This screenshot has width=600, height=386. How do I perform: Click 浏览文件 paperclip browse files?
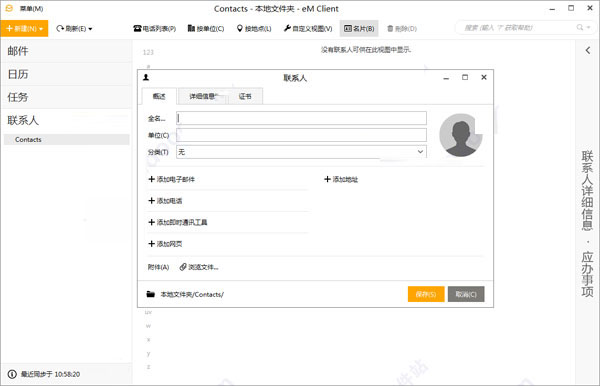[199, 267]
